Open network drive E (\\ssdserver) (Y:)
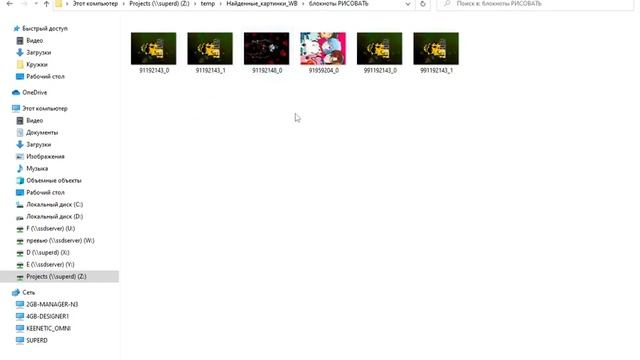Viewport: 640px width, 360px height. pos(50,264)
